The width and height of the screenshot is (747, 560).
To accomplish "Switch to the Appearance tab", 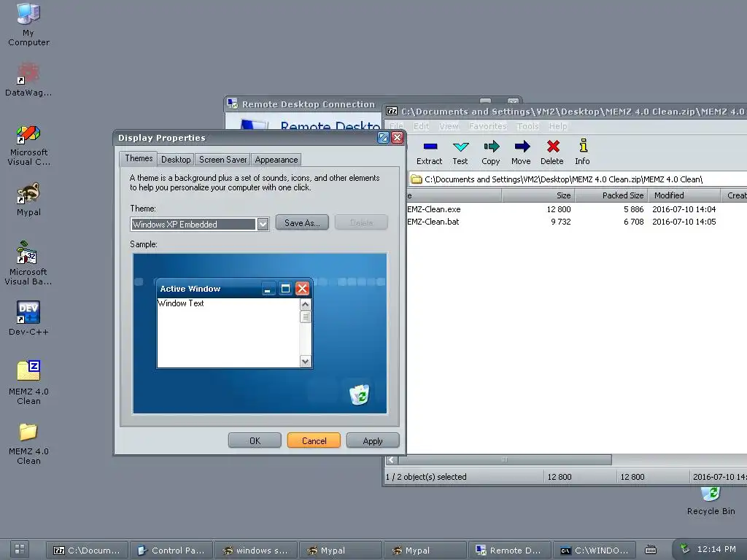I will pyautogui.click(x=276, y=160).
